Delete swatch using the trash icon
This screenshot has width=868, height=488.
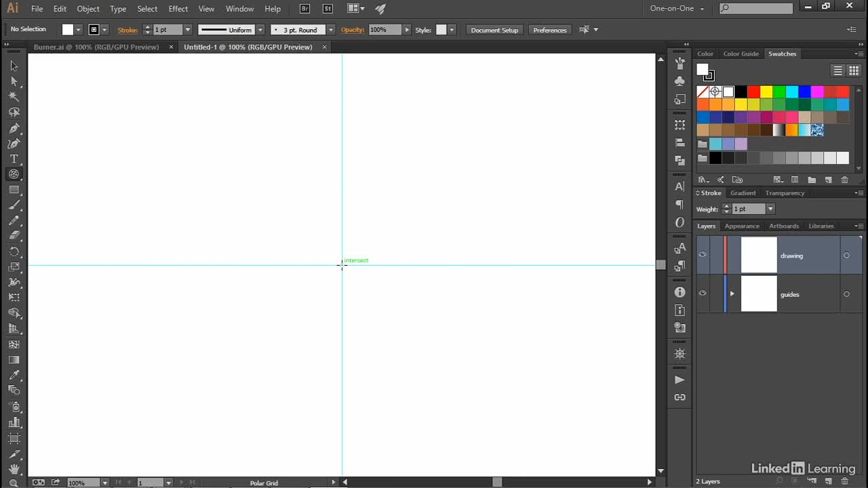click(844, 180)
